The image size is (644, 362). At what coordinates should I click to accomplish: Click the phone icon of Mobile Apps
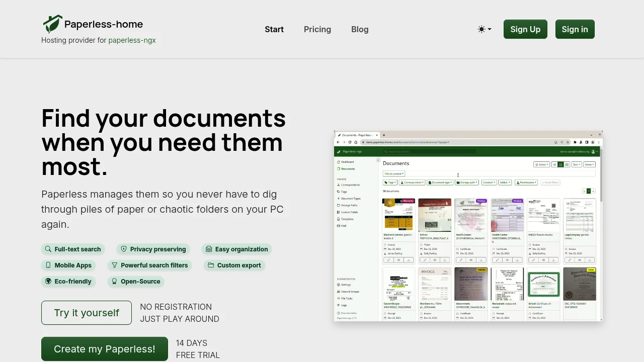[x=48, y=265]
